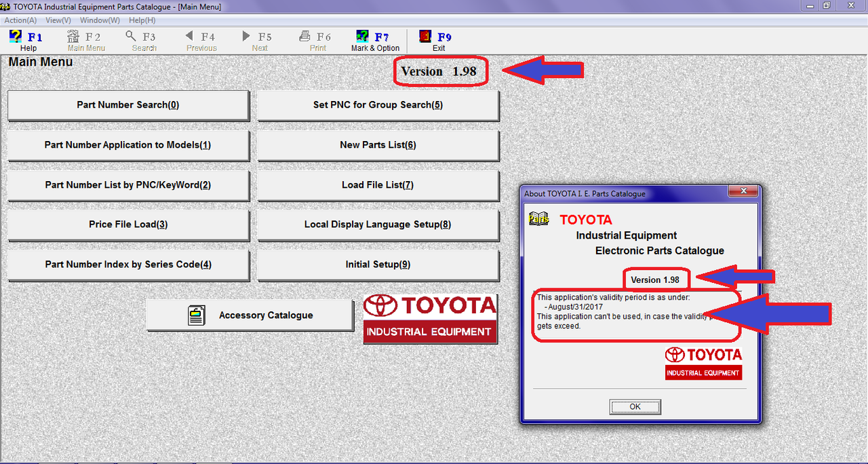
Task: Click the About dialog title bar
Action: [x=624, y=193]
